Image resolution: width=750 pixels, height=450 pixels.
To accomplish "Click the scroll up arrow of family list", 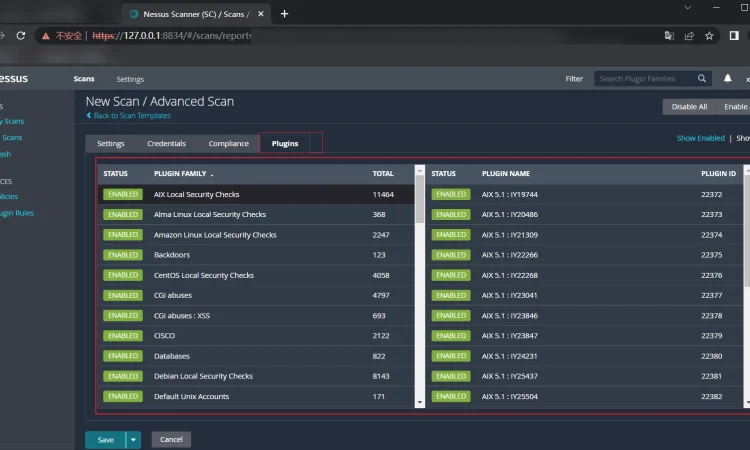I will tap(419, 170).
